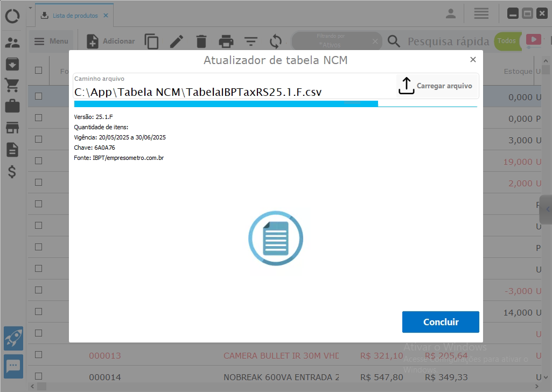Screen dimensions: 552x392
Task: Select the Lista de produtos tab
Action: [x=74, y=16]
